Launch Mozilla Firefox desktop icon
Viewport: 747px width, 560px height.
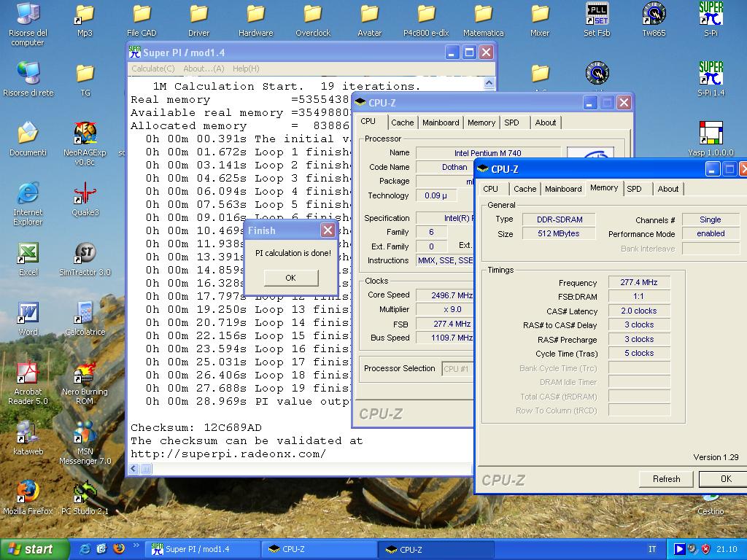(28, 492)
